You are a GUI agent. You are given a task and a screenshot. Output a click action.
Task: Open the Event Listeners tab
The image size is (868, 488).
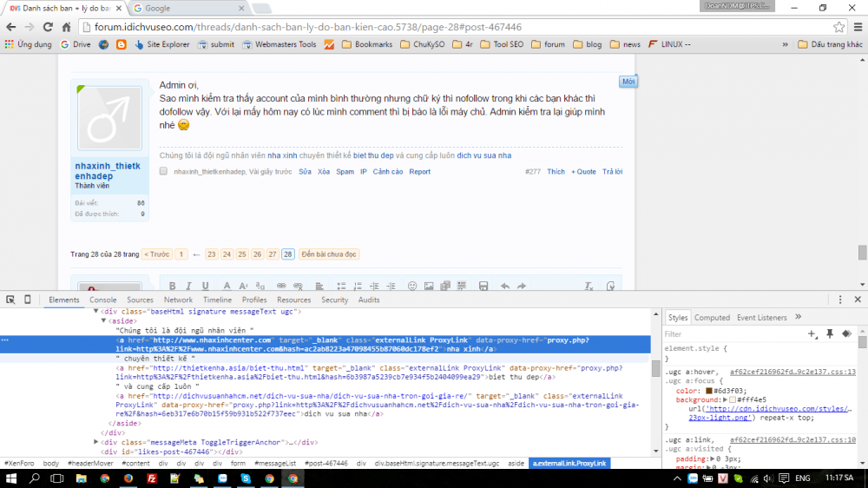(762, 318)
